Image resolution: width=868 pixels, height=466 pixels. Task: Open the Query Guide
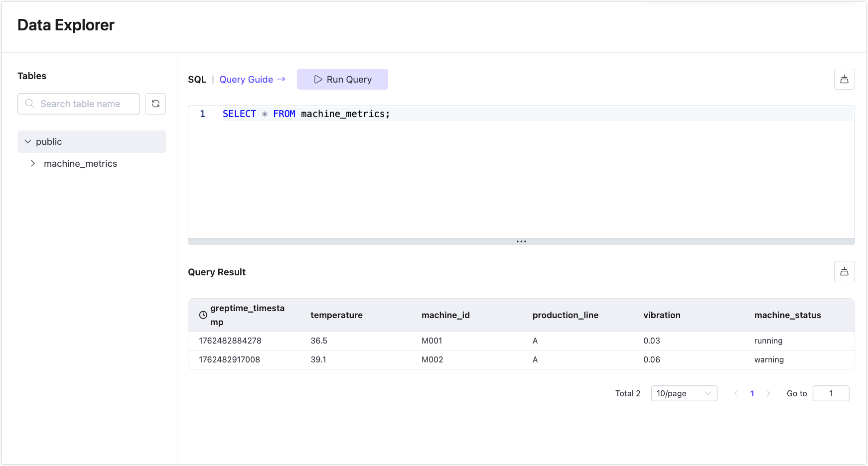pyautogui.click(x=246, y=79)
